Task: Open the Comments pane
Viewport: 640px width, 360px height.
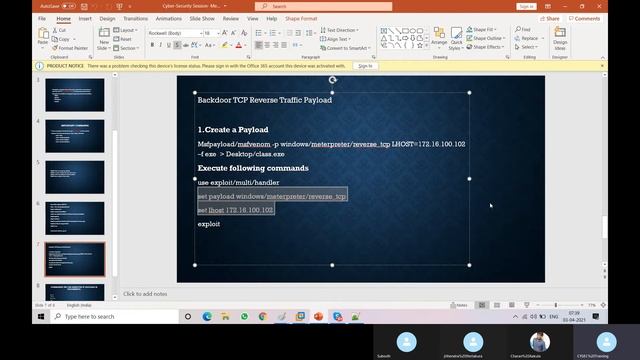Action: 584,19
